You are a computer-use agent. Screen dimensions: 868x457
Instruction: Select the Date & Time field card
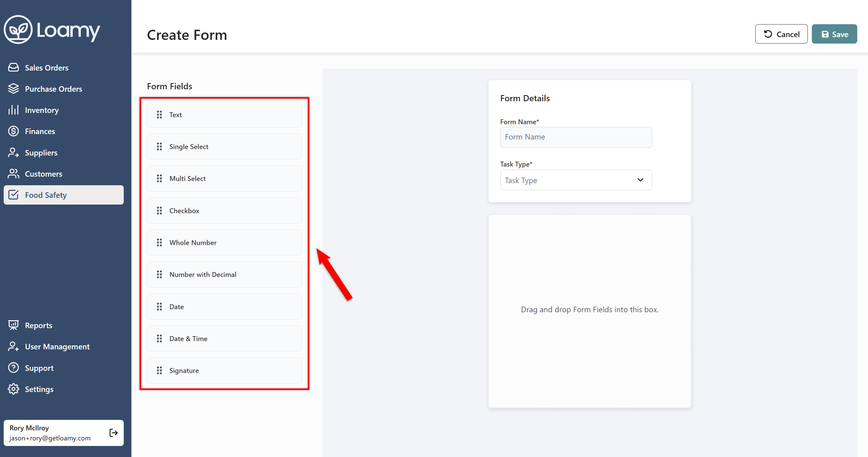[x=224, y=339]
